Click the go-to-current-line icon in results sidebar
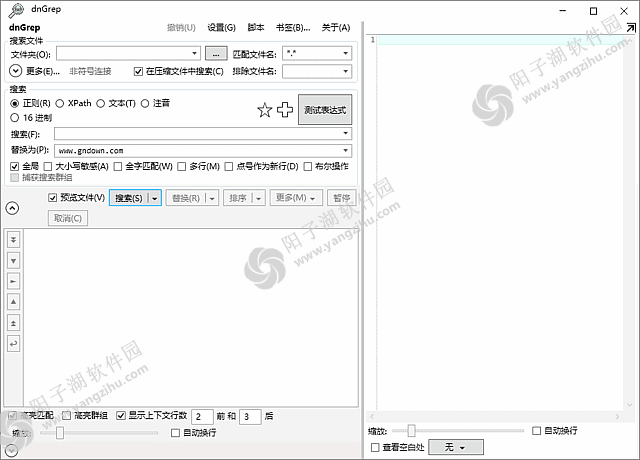The image size is (640, 460). tap(13, 281)
